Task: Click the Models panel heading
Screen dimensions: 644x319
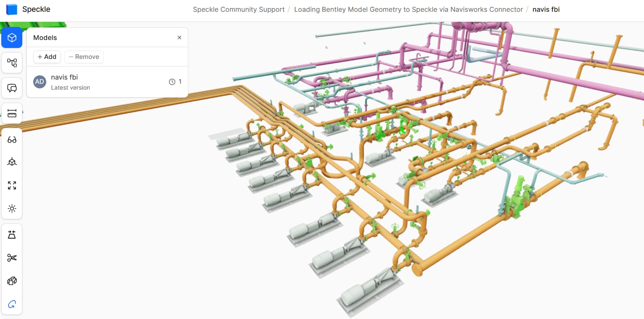Action: click(x=45, y=37)
